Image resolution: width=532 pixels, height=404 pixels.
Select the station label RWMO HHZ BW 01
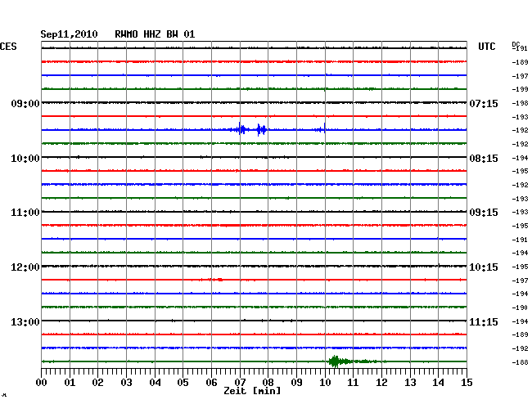(x=155, y=34)
